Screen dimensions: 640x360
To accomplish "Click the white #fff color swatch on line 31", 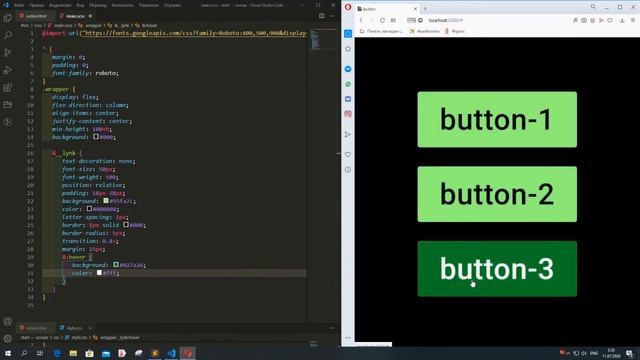I will point(99,273).
